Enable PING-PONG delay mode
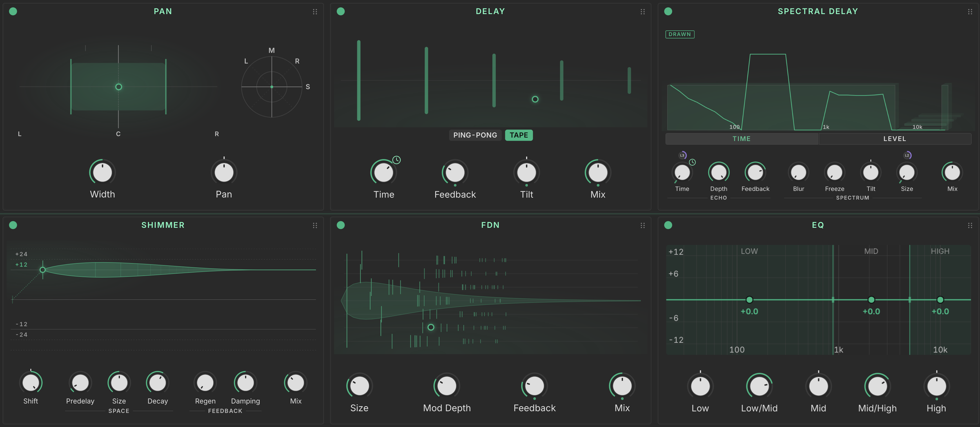 [475, 135]
